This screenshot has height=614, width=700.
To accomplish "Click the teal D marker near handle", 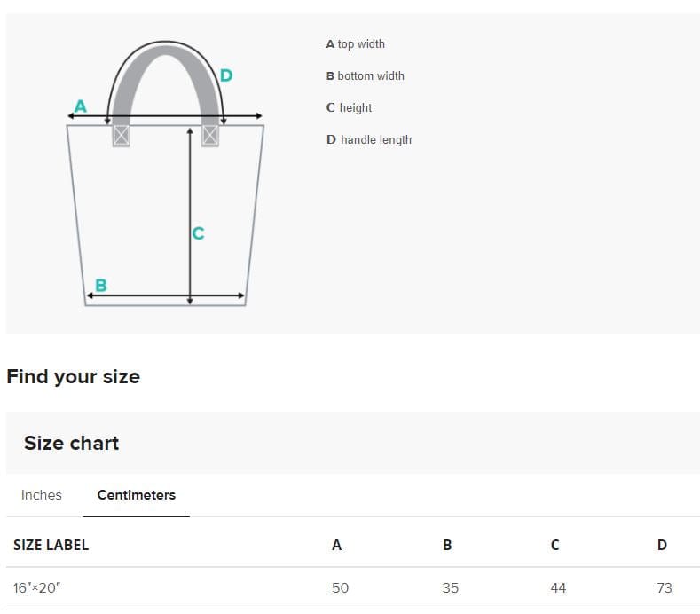I will tap(226, 75).
